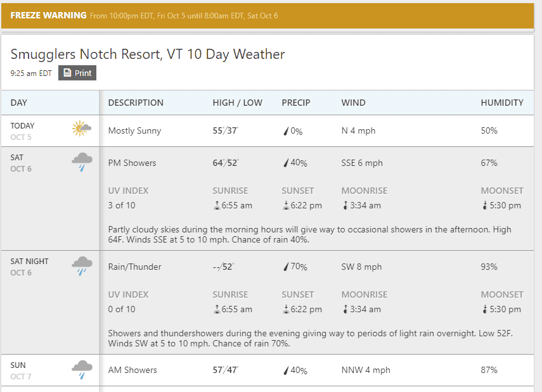Click the 55/37 high low value
The image size is (542, 392).
click(x=226, y=130)
